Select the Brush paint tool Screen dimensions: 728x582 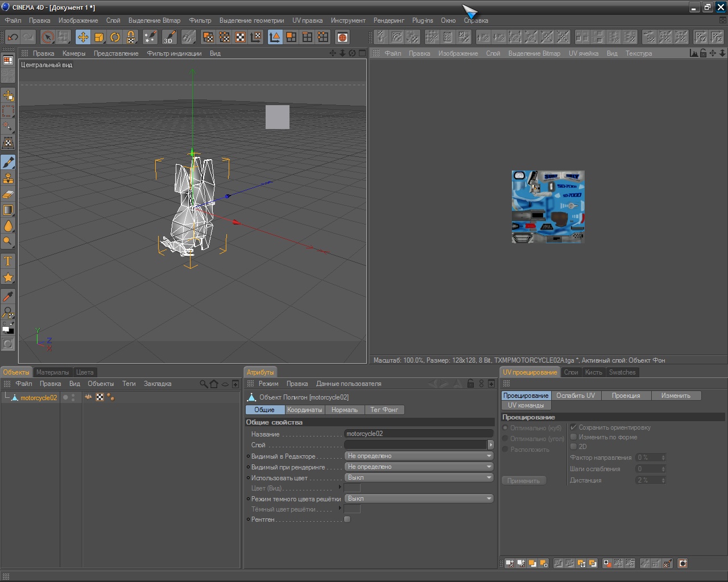tap(8, 163)
